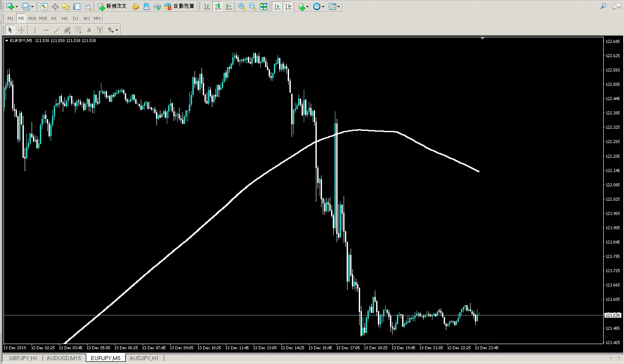Expand the periodicity clock dropdown

[323, 7]
